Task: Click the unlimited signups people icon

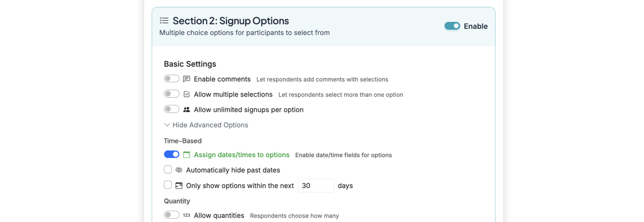Action: (187, 110)
